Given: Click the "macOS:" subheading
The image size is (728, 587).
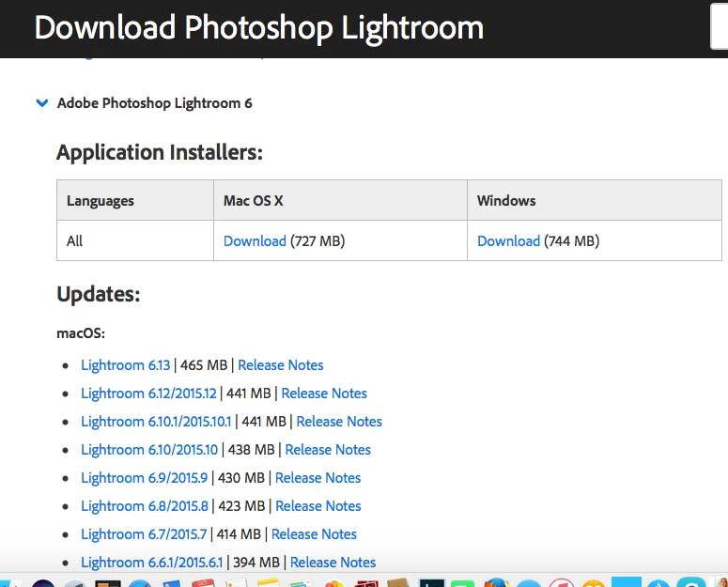Looking at the screenshot, I should point(81,333).
